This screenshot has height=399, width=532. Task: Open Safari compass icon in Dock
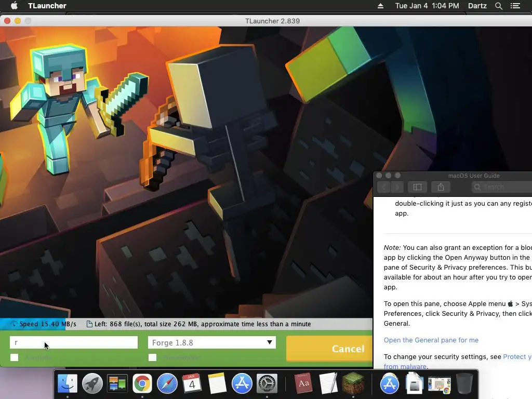point(167,383)
